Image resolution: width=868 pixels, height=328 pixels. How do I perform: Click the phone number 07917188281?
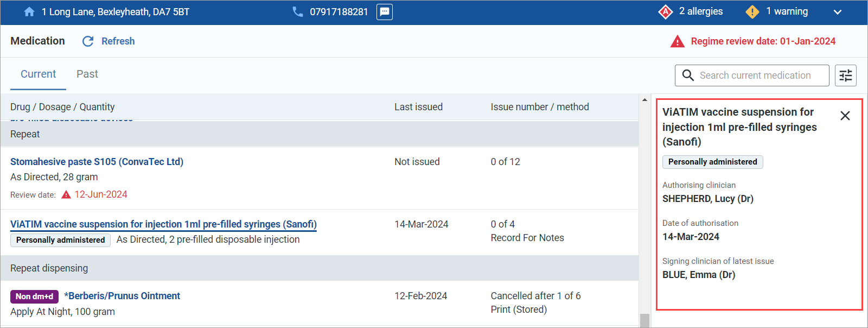tap(339, 12)
